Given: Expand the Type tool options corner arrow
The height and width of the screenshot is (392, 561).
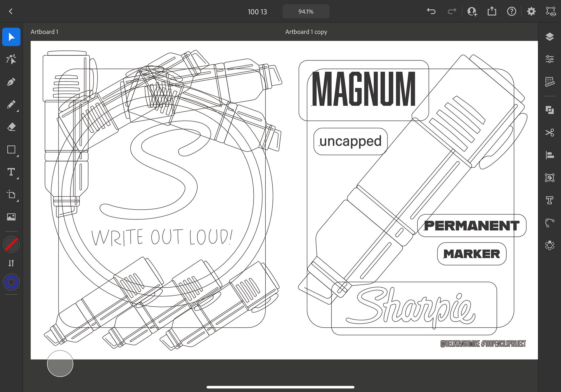Looking at the screenshot, I should 18,178.
